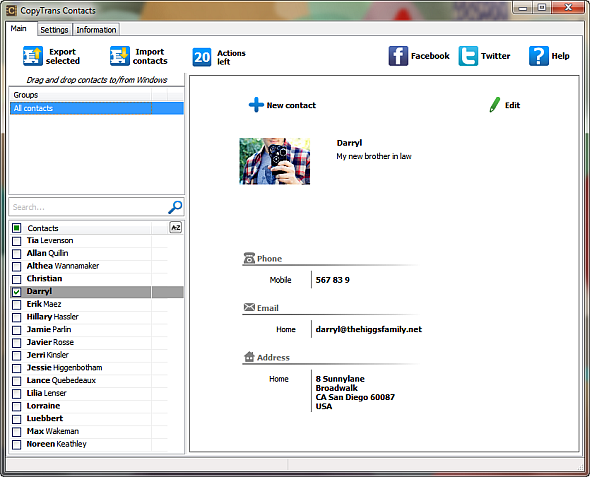Check the Allan Quilin checkbox
590x477 pixels.
(17, 254)
